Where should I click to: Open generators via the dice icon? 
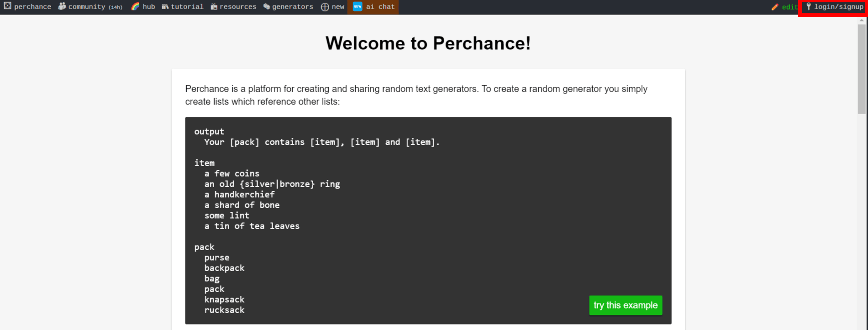pos(266,6)
